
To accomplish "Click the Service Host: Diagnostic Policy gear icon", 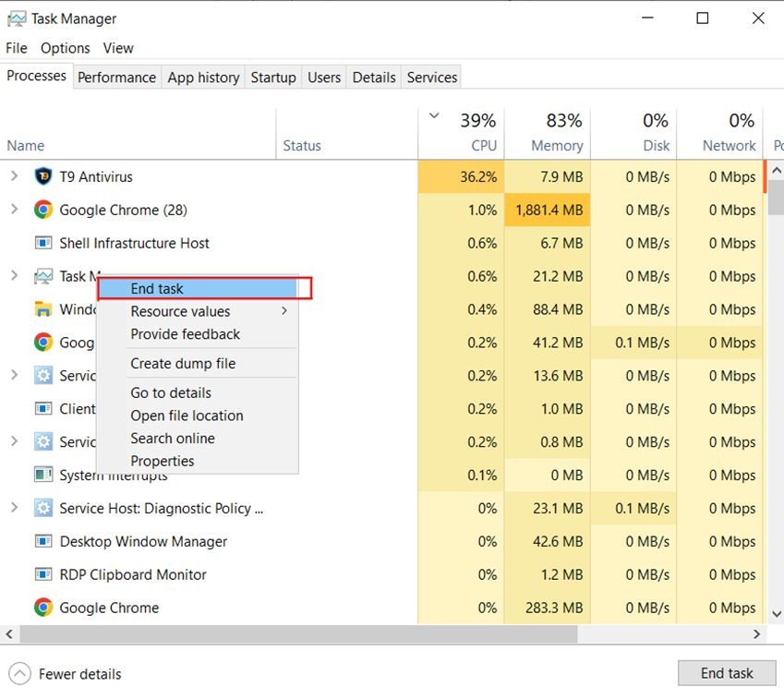I will pos(42,508).
